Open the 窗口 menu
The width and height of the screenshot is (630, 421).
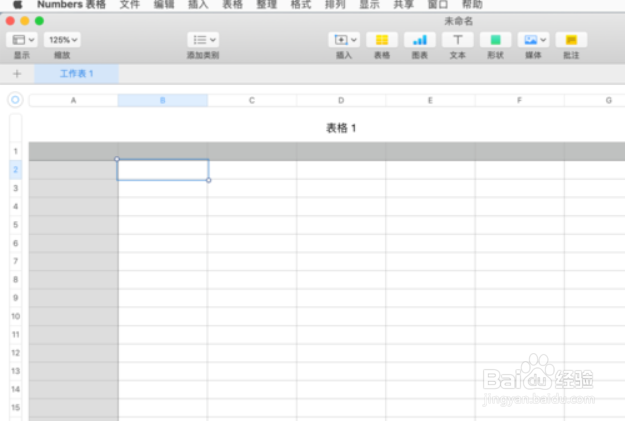point(438,4)
